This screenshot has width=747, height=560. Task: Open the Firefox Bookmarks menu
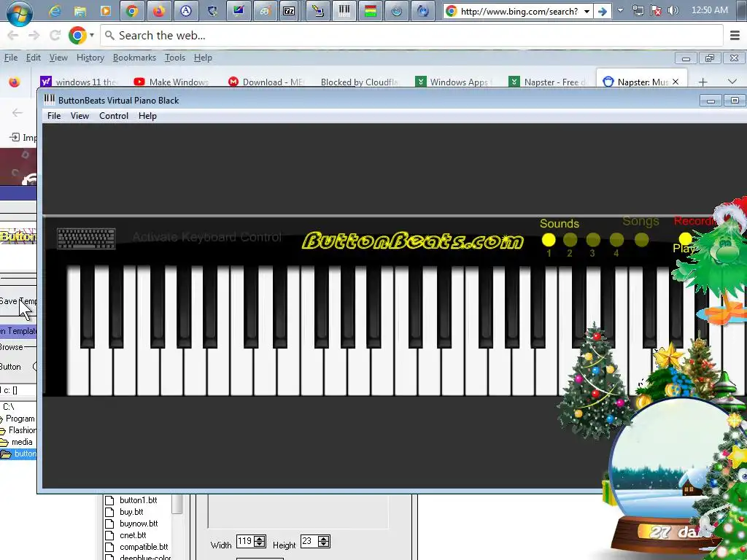pos(134,58)
